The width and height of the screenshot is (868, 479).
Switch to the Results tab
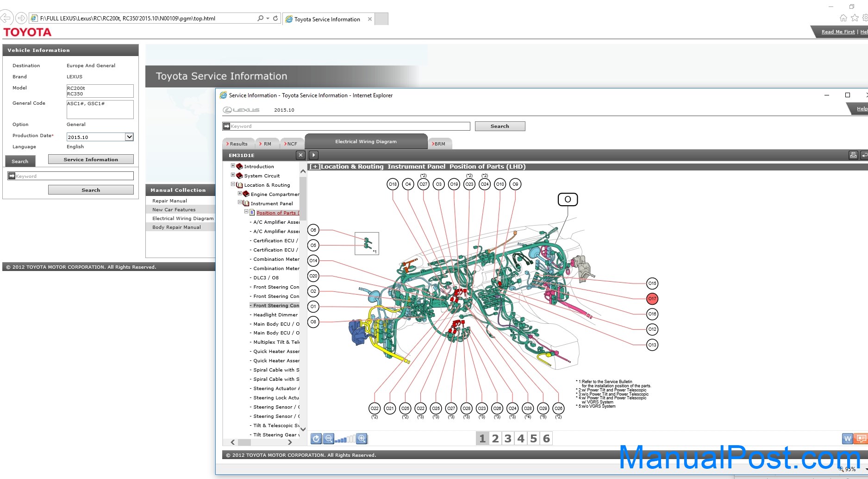238,144
